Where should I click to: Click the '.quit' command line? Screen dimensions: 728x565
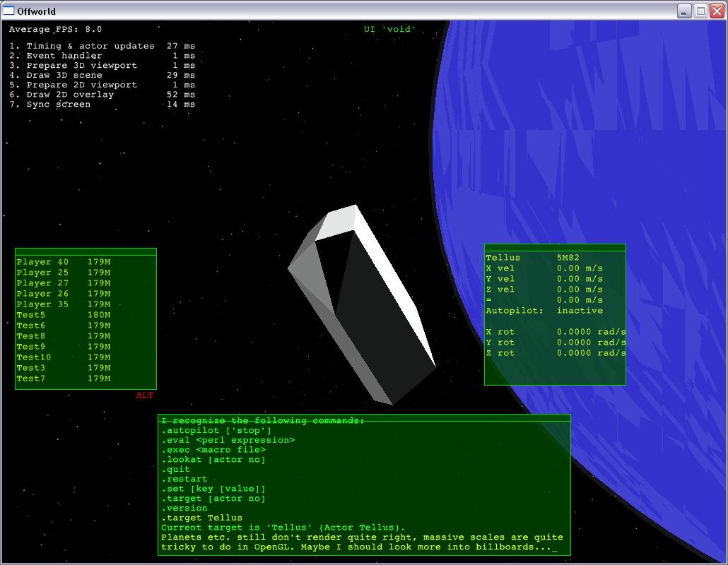tap(175, 470)
